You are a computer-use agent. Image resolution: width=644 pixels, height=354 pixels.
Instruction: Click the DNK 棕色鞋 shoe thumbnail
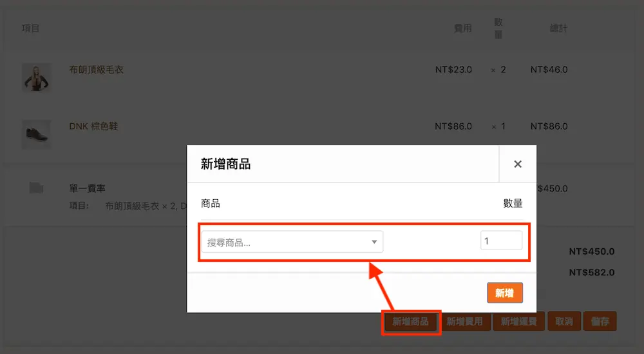pyautogui.click(x=37, y=135)
